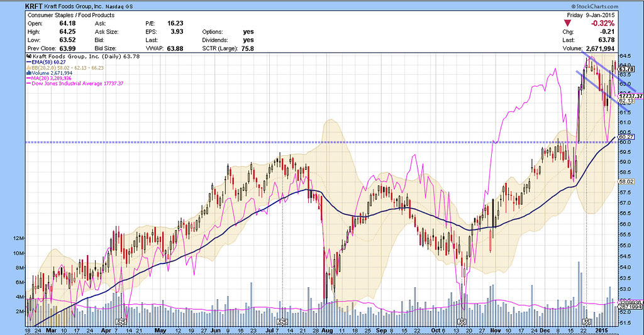644x335 pixels.
Task: Click the 60.27 EMA tag on right axis
Action: point(626,137)
